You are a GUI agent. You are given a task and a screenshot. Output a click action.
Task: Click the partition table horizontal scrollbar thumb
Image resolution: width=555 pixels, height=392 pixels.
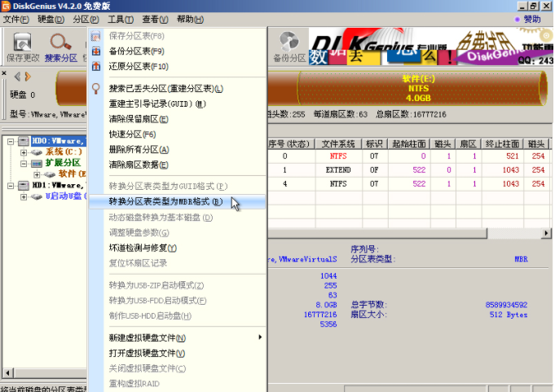click(377, 233)
